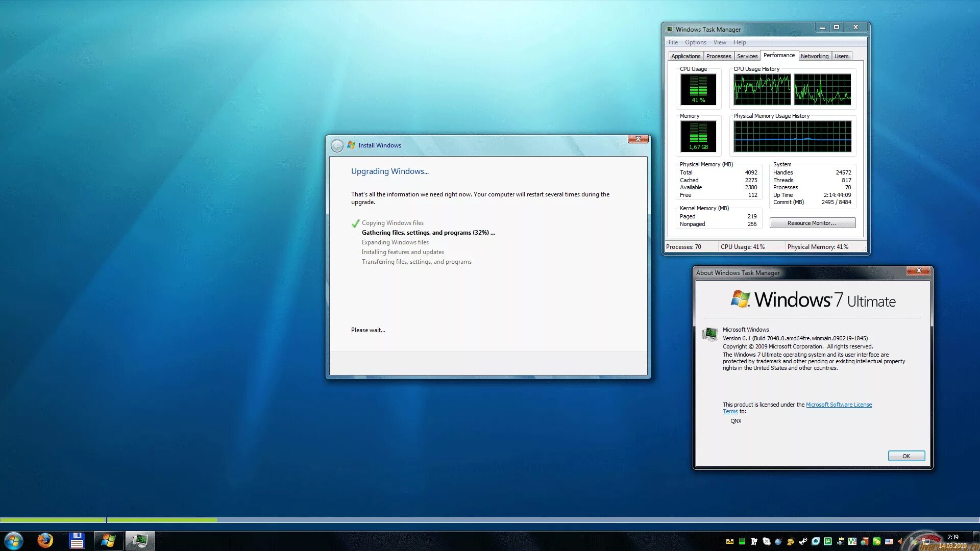Click the Firefox icon in the taskbar
The height and width of the screenshot is (551, 980).
click(x=45, y=540)
